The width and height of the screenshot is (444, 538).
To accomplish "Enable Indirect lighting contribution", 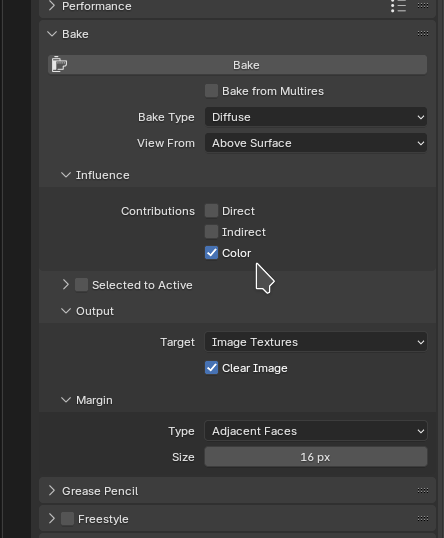I will pos(211,232).
